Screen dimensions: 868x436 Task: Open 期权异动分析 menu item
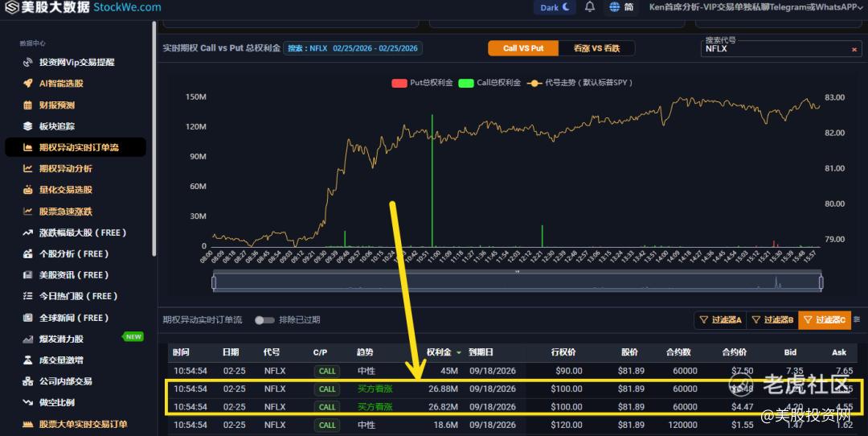(65, 168)
